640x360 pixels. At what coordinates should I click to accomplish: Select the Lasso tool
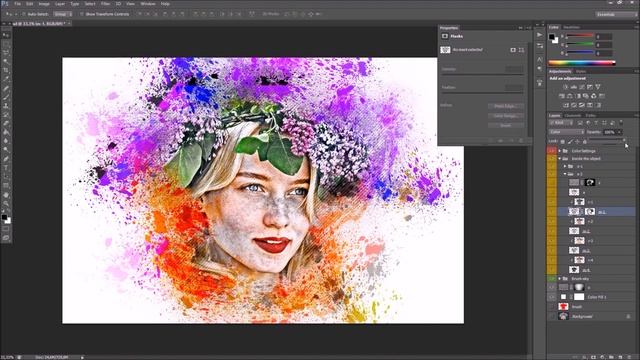coord(6,53)
